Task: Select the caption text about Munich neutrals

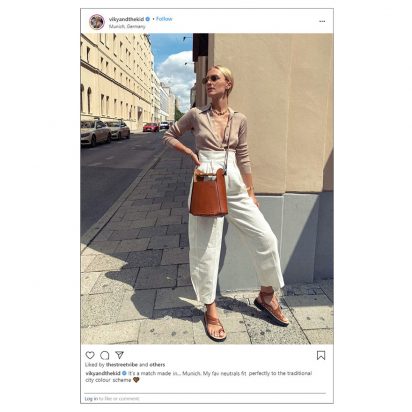Action: pyautogui.click(x=198, y=377)
